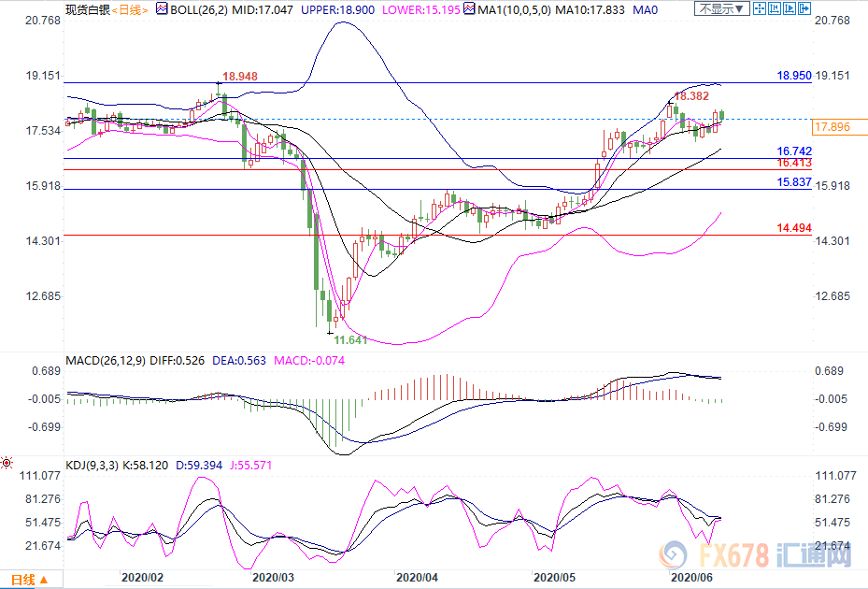
Task: Click the crosshair cursor icon in the chart toolbar
Action: pyautogui.click(x=760, y=8)
